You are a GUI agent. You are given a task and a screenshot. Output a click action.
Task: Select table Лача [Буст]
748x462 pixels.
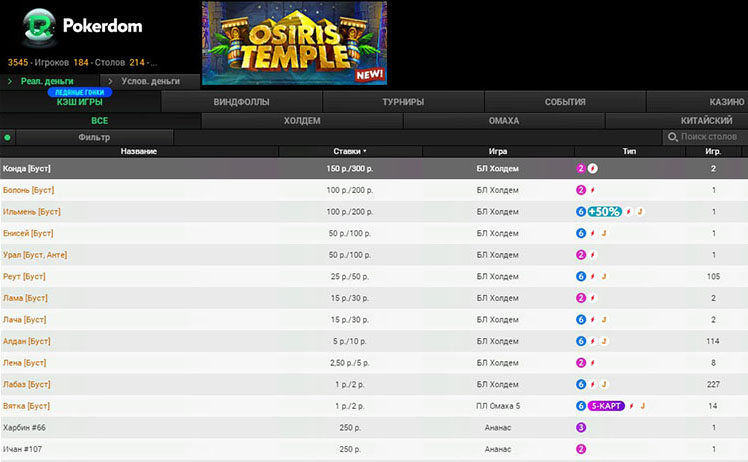[374, 320]
